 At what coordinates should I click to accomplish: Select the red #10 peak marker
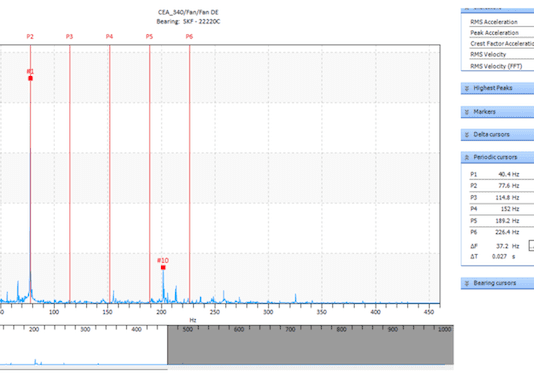(163, 267)
